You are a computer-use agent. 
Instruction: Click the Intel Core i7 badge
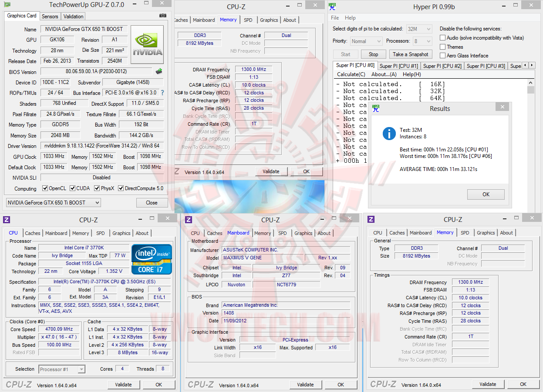152,260
